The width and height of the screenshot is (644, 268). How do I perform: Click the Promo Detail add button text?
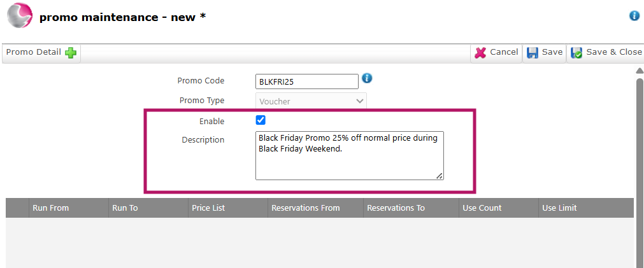pos(34,52)
